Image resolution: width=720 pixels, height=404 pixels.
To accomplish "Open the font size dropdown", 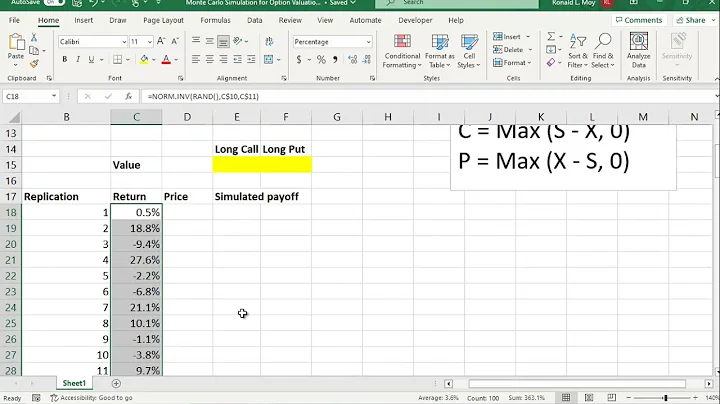I will 150,42.
